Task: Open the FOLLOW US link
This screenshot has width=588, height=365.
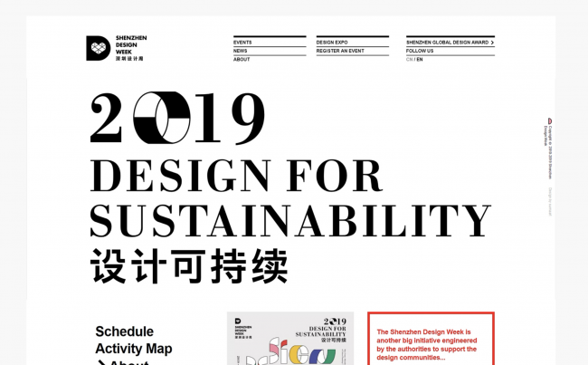Action: pos(420,51)
